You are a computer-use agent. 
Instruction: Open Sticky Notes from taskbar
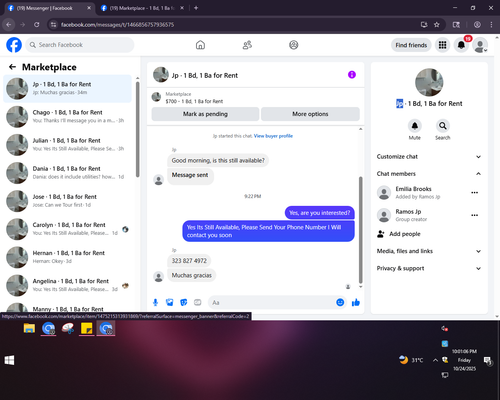point(87,328)
